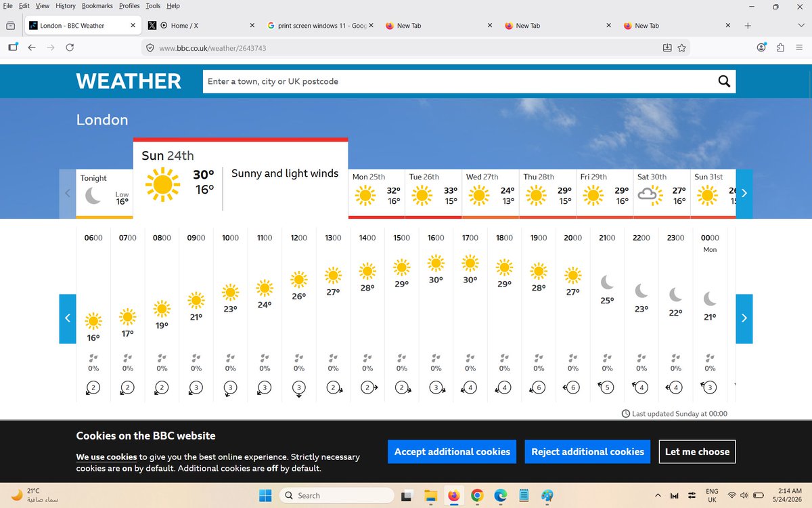The image size is (812, 508).
Task: Open the File menu
Action: pyautogui.click(x=8, y=5)
